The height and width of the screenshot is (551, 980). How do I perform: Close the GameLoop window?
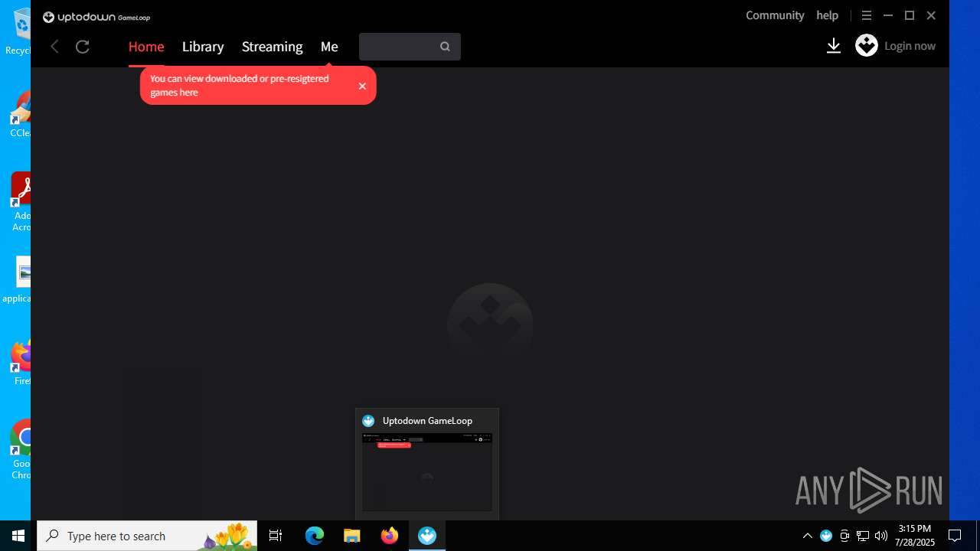point(931,15)
